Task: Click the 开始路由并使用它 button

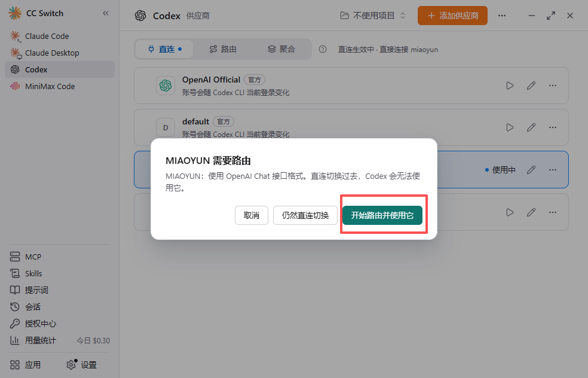Action: pos(382,215)
